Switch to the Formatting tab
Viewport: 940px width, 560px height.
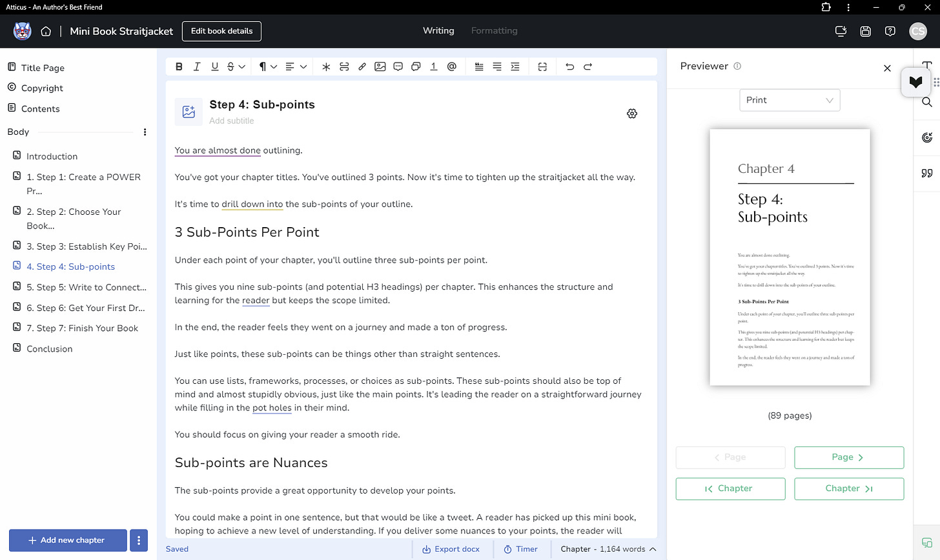coord(495,30)
